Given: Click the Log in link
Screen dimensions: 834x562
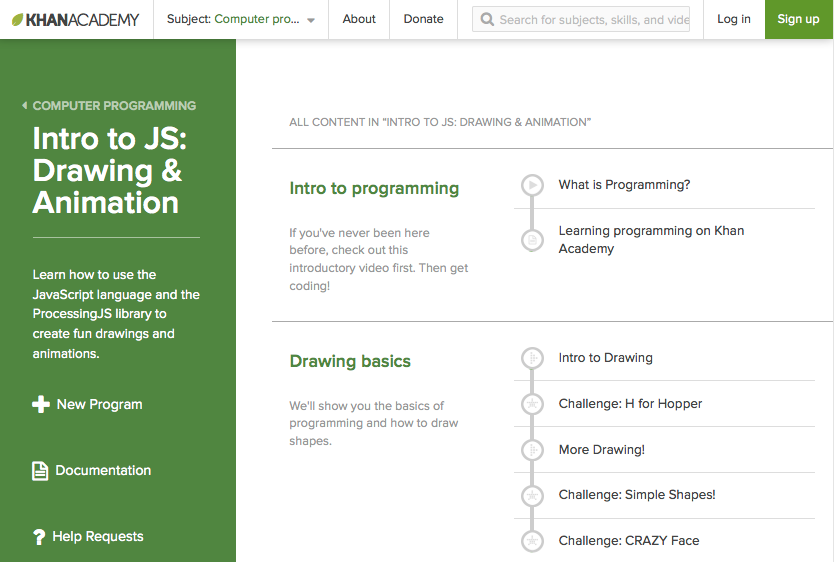Looking at the screenshot, I should (x=734, y=19).
